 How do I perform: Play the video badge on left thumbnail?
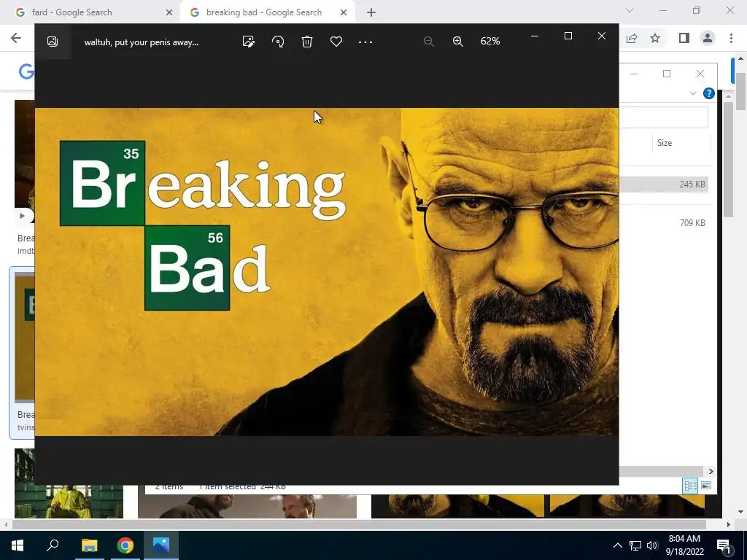(23, 216)
